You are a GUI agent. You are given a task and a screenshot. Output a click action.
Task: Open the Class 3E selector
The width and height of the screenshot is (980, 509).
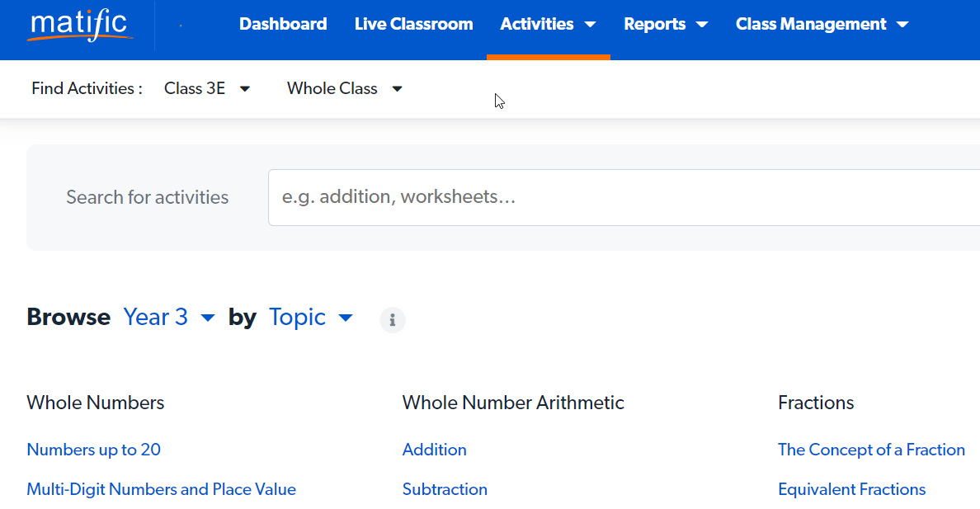coord(207,88)
